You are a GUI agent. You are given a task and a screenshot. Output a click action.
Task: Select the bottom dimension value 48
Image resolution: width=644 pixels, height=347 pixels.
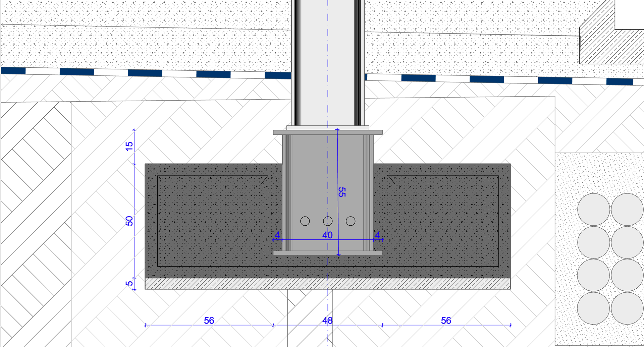pyautogui.click(x=327, y=321)
